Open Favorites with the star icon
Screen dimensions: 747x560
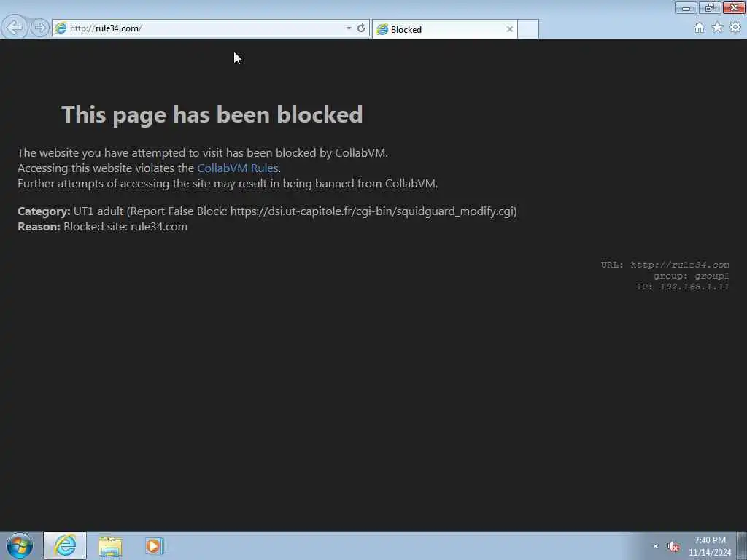(x=717, y=28)
